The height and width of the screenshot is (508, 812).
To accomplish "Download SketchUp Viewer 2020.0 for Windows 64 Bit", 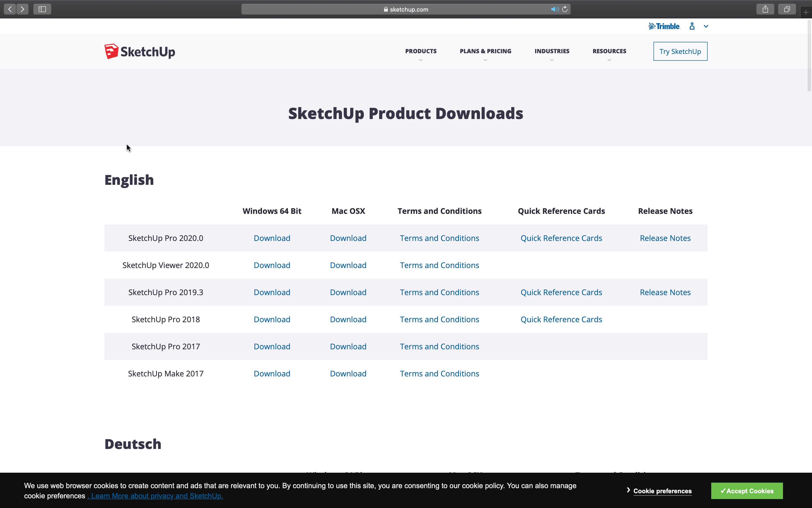I will coord(272,265).
